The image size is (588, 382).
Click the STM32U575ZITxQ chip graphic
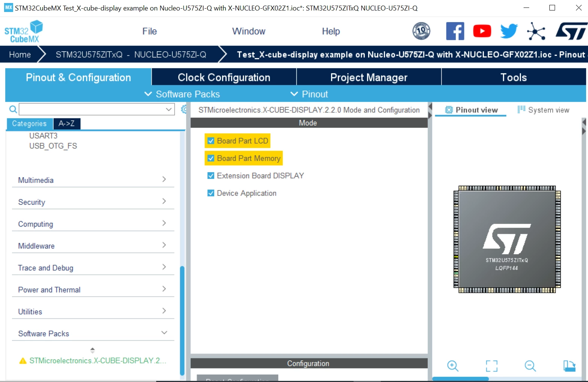click(x=507, y=239)
